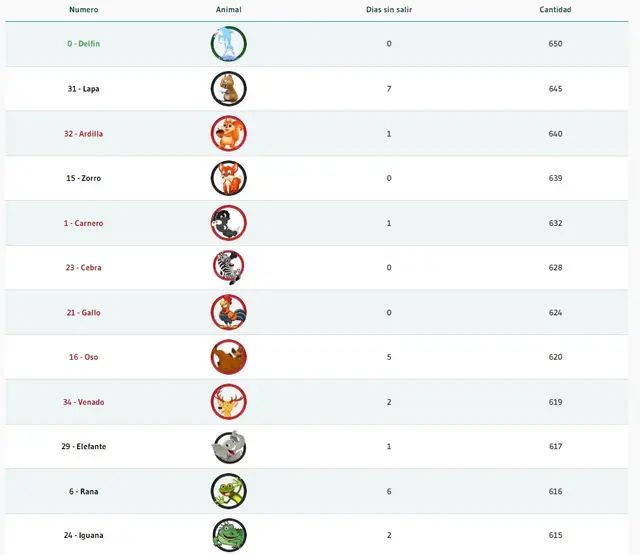Click the Lapa animal icon

click(x=228, y=89)
